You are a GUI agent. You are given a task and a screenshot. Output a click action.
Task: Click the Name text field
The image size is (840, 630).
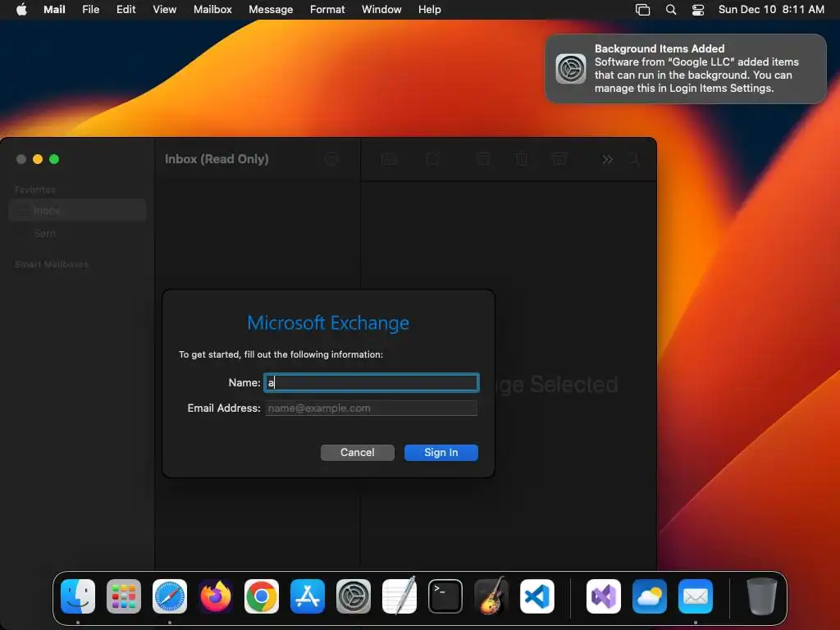click(x=372, y=382)
